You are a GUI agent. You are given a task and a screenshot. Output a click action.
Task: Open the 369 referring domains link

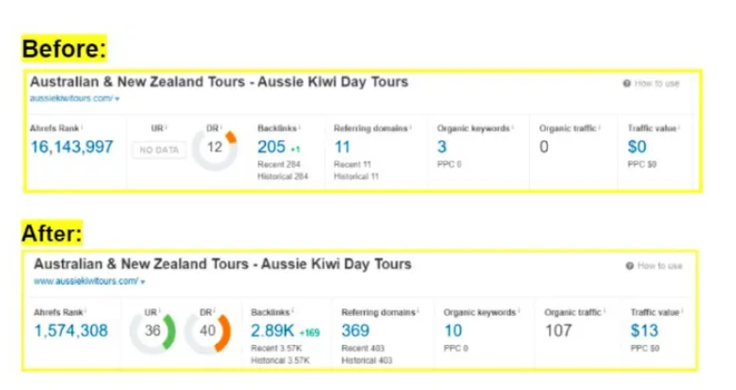(355, 331)
